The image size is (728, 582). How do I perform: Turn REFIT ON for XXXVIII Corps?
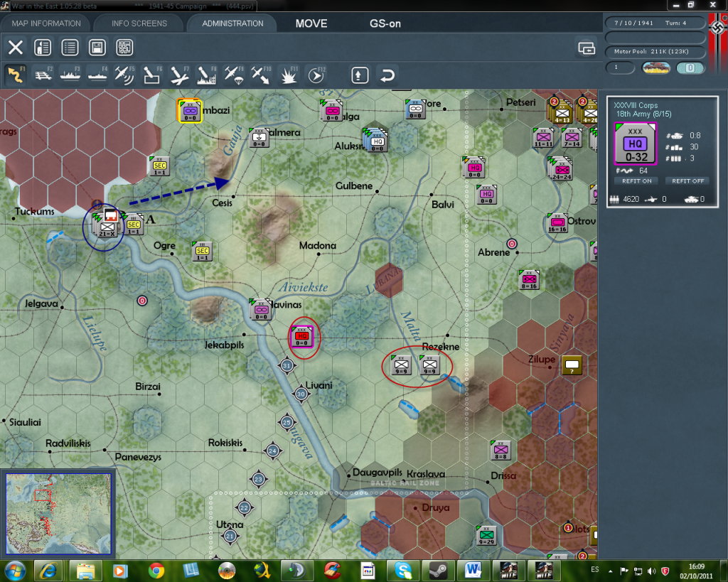[x=636, y=181]
